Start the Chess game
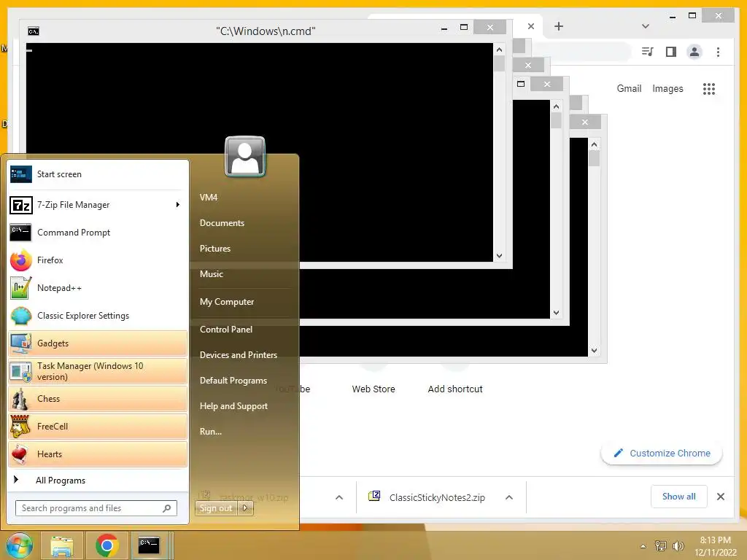This screenshot has height=560, width=747. click(98, 399)
